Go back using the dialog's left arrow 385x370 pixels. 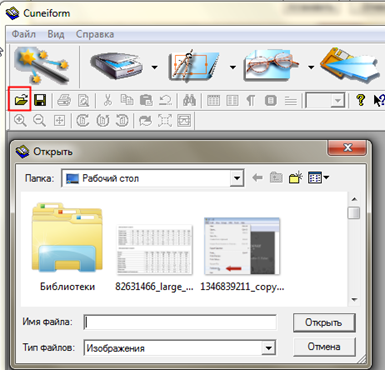click(x=257, y=178)
